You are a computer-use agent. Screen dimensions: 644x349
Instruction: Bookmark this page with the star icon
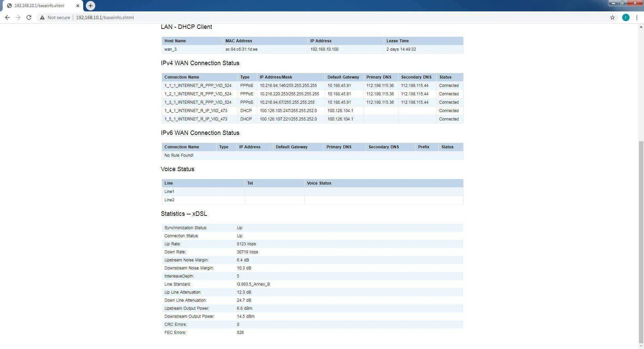point(612,17)
